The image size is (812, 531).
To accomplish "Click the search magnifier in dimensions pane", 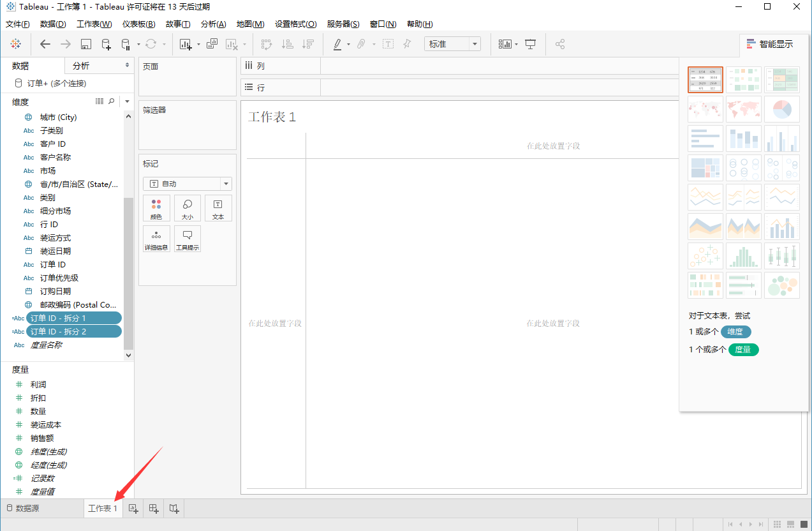I will pyautogui.click(x=112, y=101).
